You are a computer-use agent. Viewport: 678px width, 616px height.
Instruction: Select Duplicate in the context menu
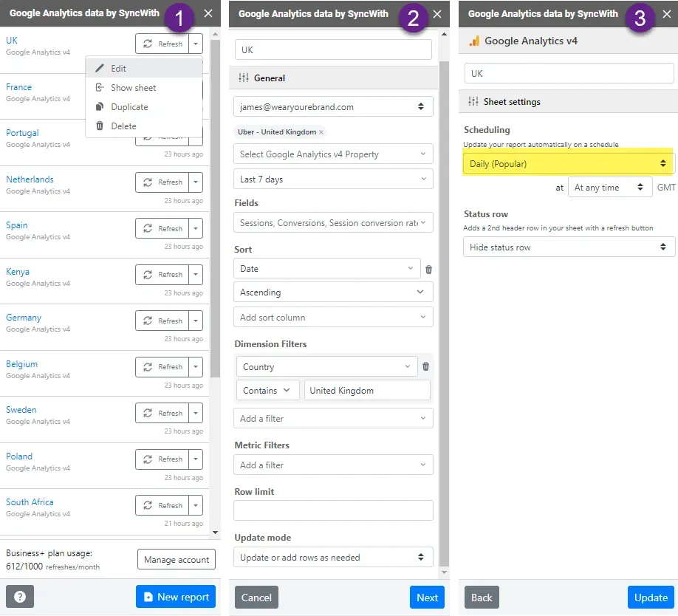point(144,107)
